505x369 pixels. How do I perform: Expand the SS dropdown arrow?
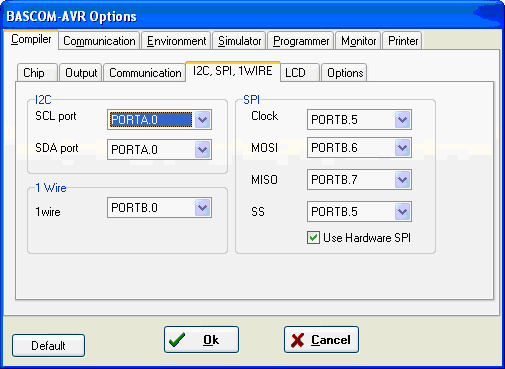point(403,211)
